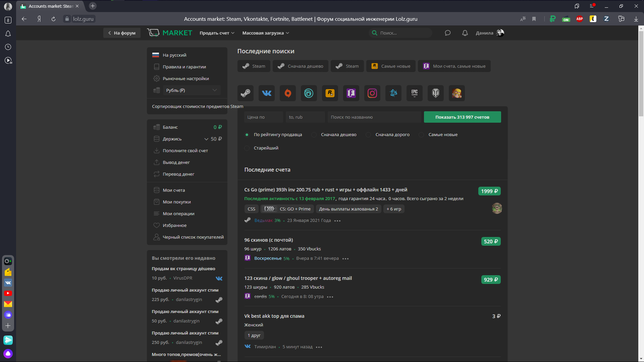644x362 pixels.
Task: Switch to the Accounts market browser tab
Action: [50, 6]
